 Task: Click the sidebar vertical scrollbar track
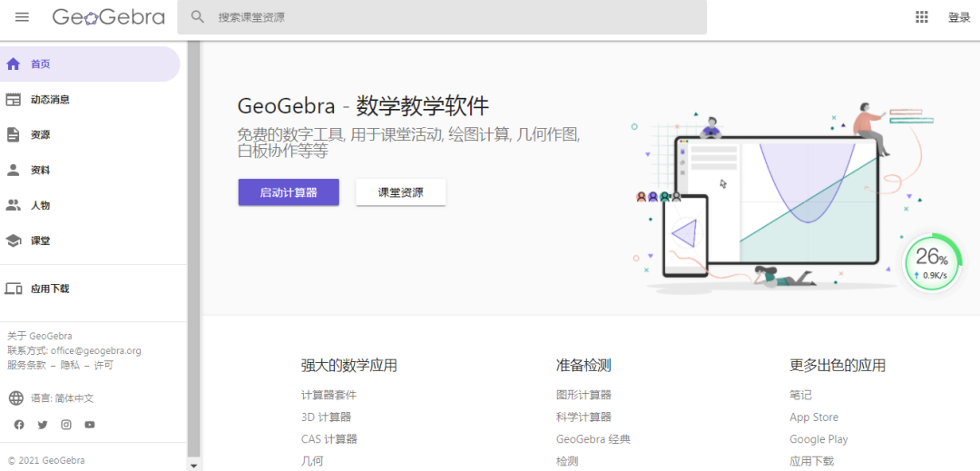[x=194, y=250]
